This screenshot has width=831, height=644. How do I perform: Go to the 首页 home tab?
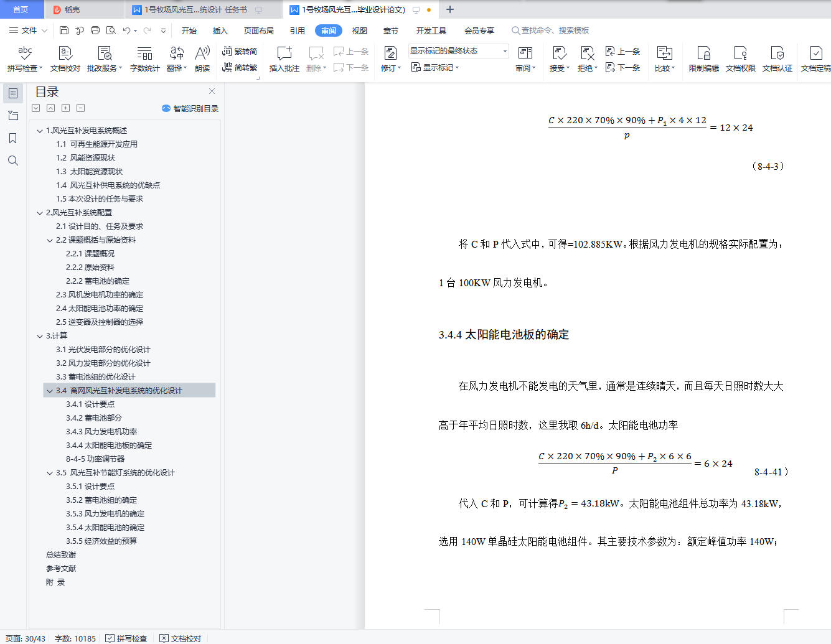(21, 9)
